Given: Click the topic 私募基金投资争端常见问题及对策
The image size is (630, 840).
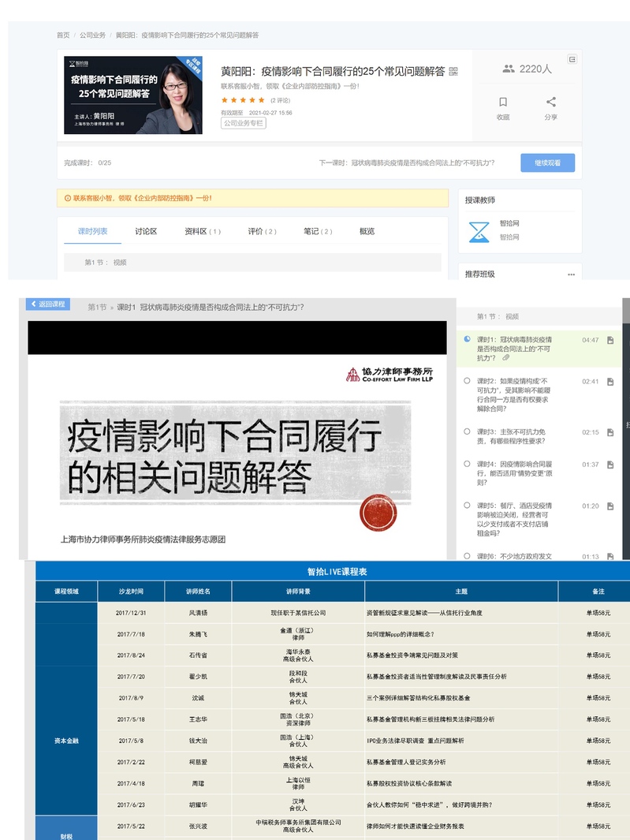Looking at the screenshot, I should 412,655.
